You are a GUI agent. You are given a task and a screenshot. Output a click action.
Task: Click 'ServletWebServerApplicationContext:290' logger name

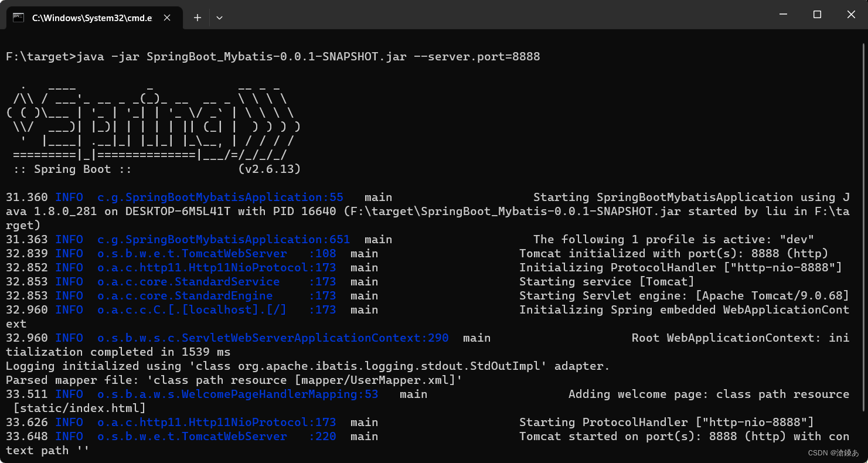273,338
